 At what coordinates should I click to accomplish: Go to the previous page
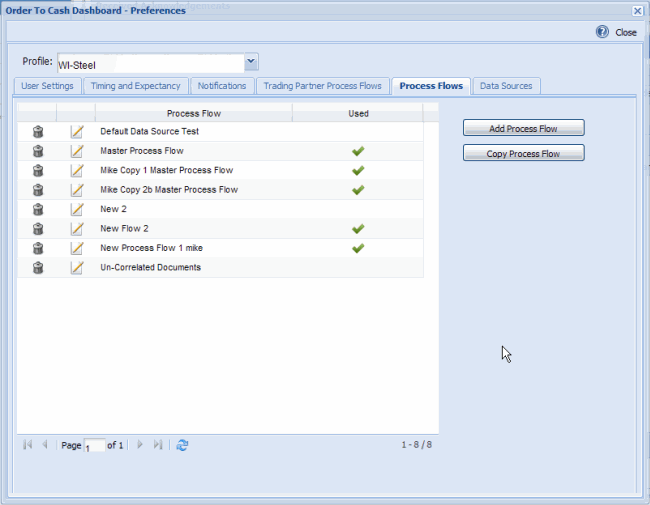click(x=45, y=445)
